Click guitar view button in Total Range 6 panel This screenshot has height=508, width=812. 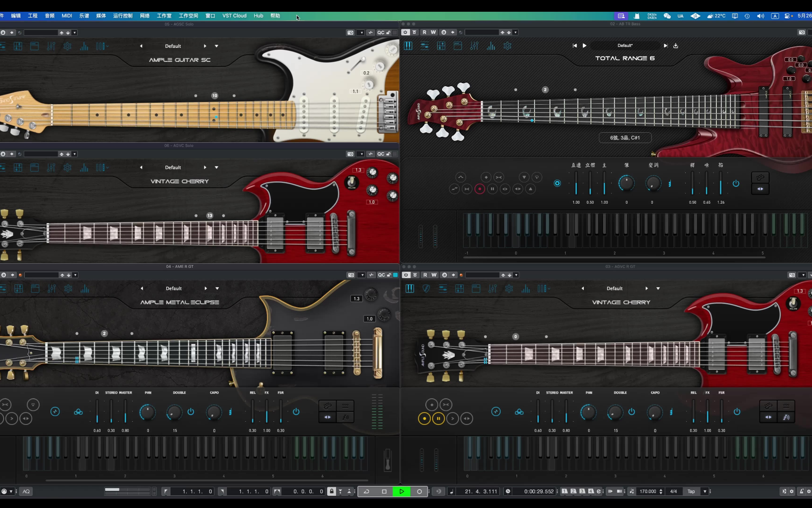tap(760, 178)
